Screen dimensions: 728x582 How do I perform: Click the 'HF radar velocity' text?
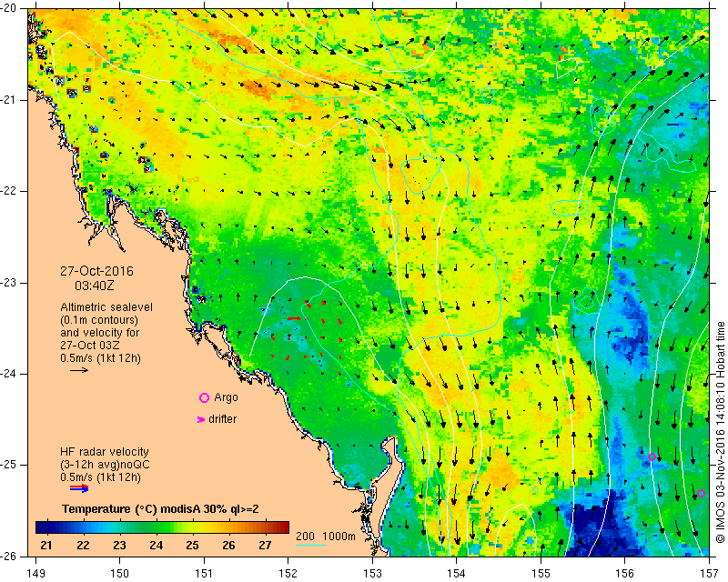tap(105, 452)
